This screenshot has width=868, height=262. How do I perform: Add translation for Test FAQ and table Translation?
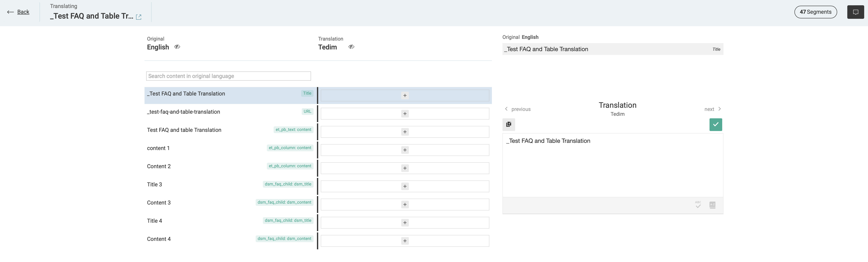405,132
